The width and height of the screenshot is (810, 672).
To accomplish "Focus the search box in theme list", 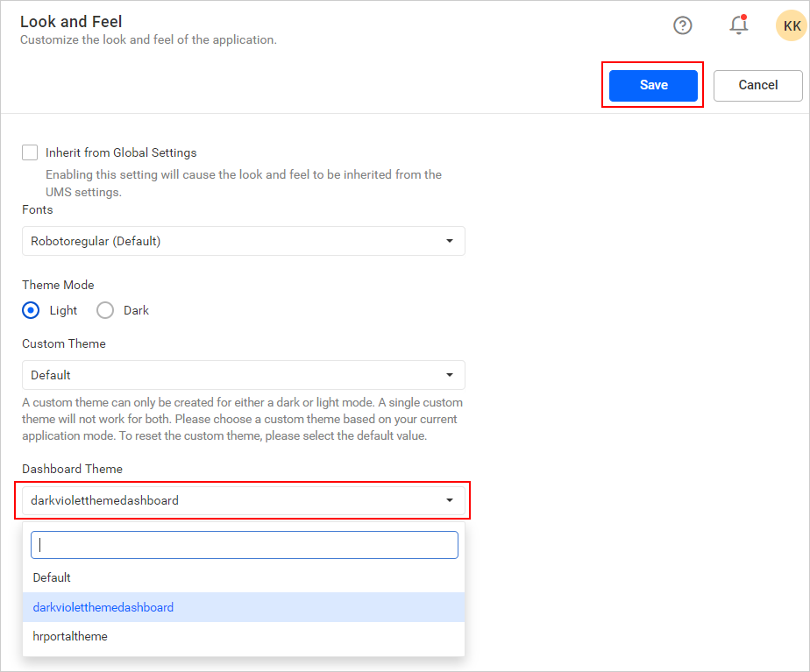I will tap(244, 545).
